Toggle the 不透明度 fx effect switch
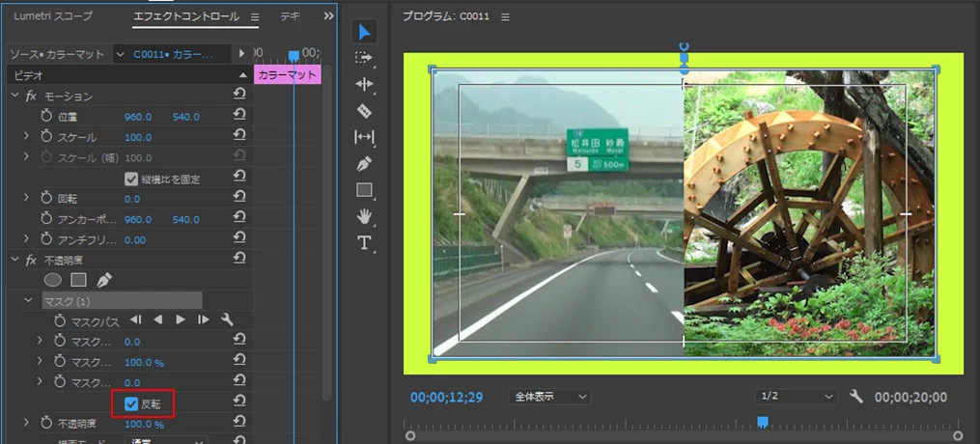The image size is (980, 444). tap(31, 261)
